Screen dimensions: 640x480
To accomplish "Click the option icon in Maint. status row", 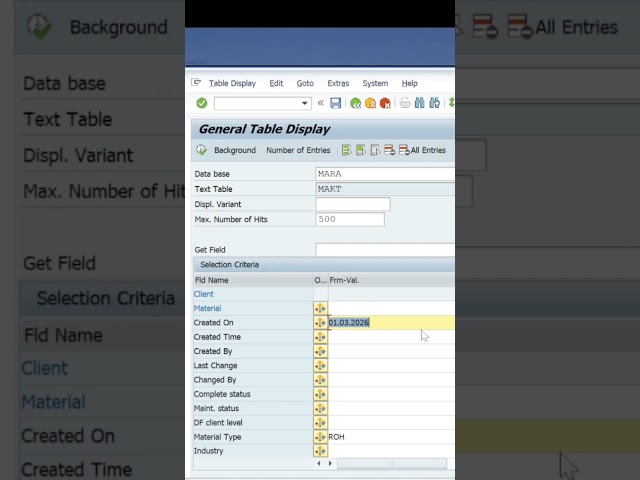I will click(320, 408).
